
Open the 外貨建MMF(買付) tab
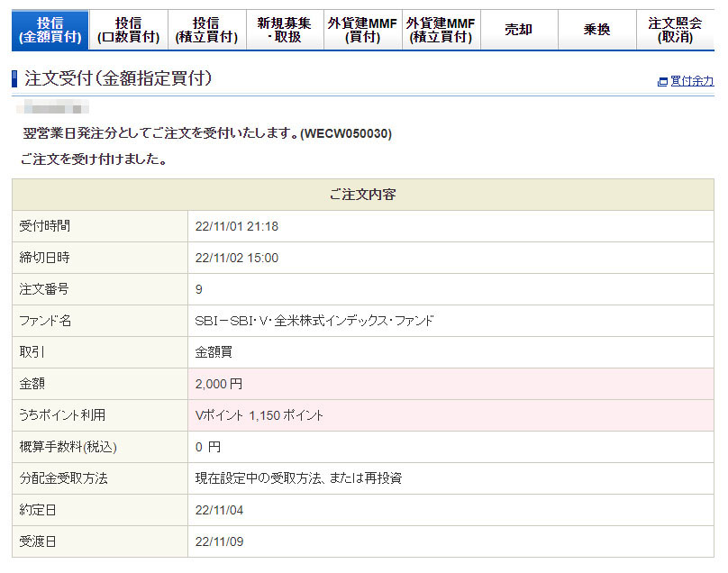tap(362, 30)
